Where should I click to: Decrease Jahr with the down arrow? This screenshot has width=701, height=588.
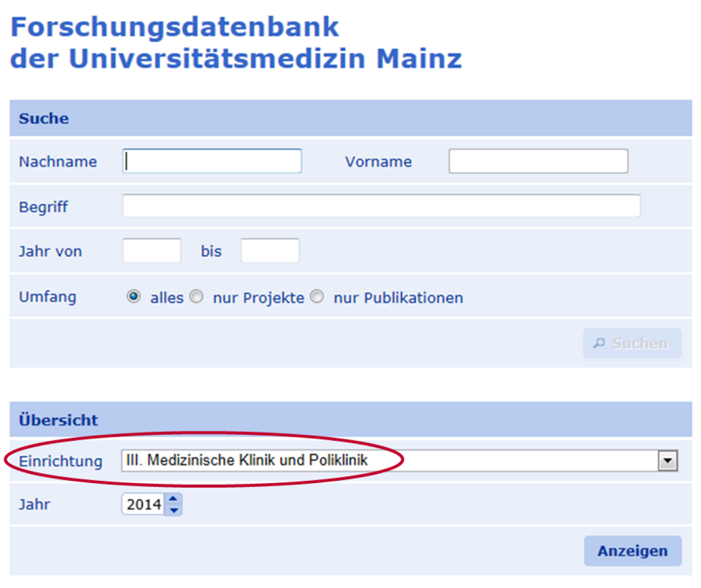point(174,510)
